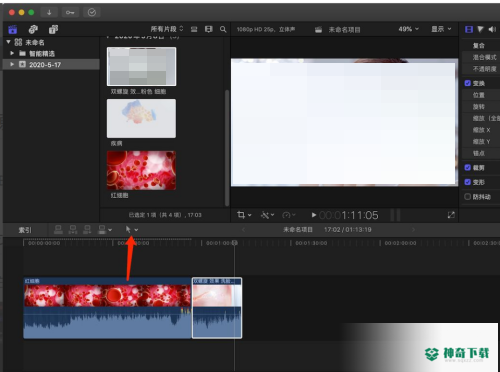Image resolution: width=500 pixels, height=372 pixels.
Task: Open the 所有片段 clip filter dropdown
Action: [167, 29]
